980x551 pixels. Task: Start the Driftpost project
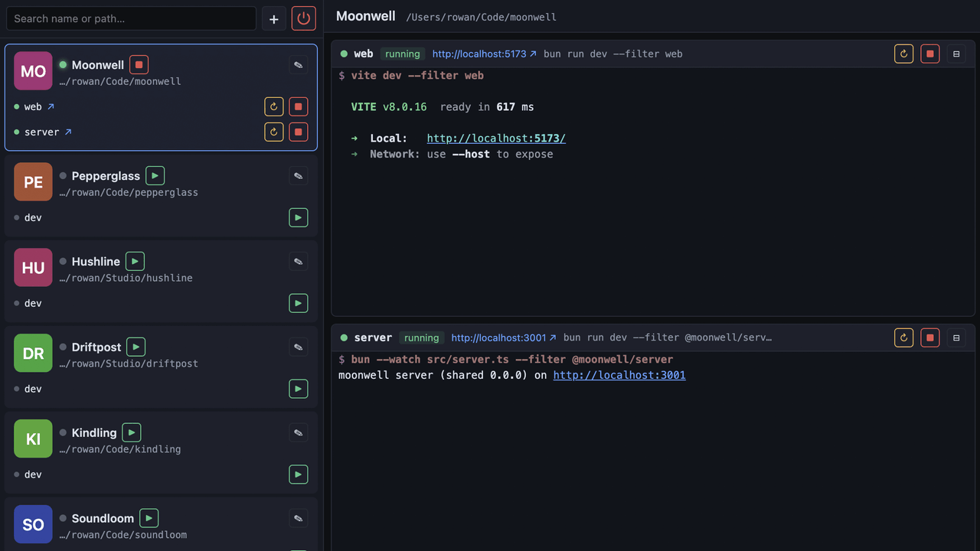136,347
